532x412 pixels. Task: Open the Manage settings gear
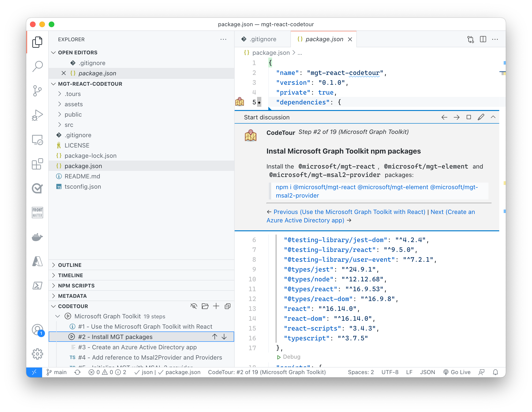click(37, 354)
